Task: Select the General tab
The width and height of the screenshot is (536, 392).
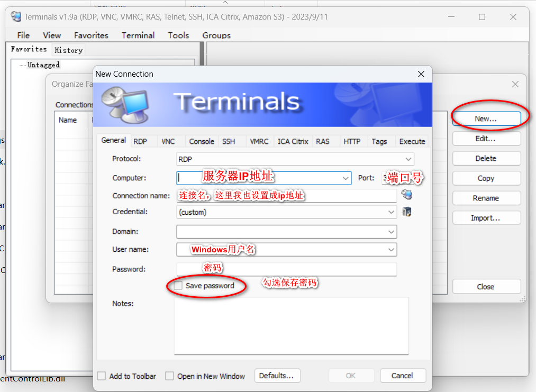Action: click(113, 140)
